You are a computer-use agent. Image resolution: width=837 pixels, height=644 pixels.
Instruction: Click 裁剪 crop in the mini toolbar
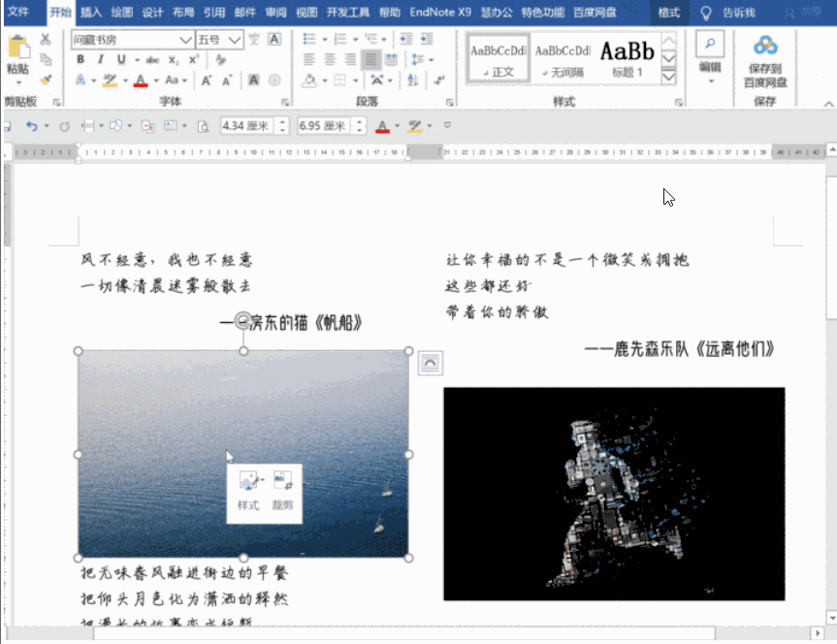[x=282, y=492]
